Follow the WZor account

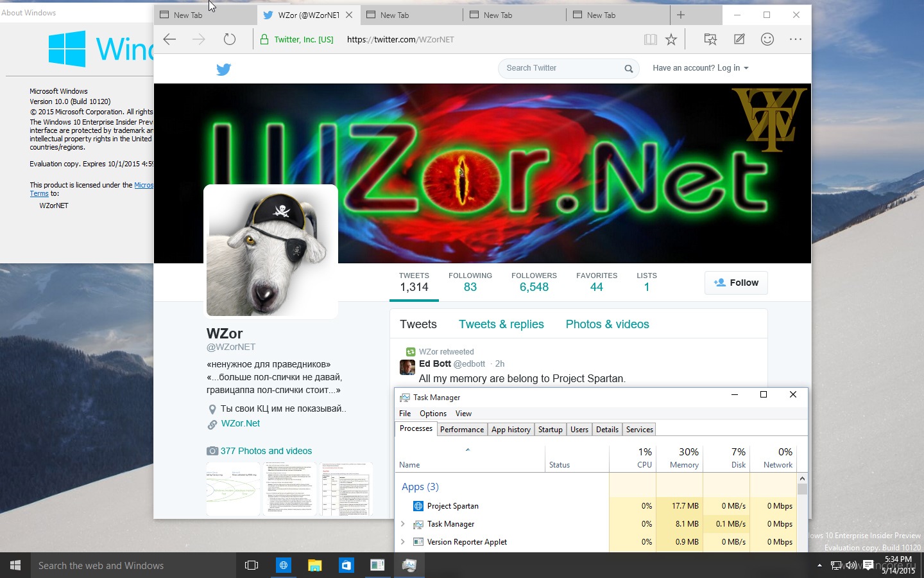coord(736,283)
